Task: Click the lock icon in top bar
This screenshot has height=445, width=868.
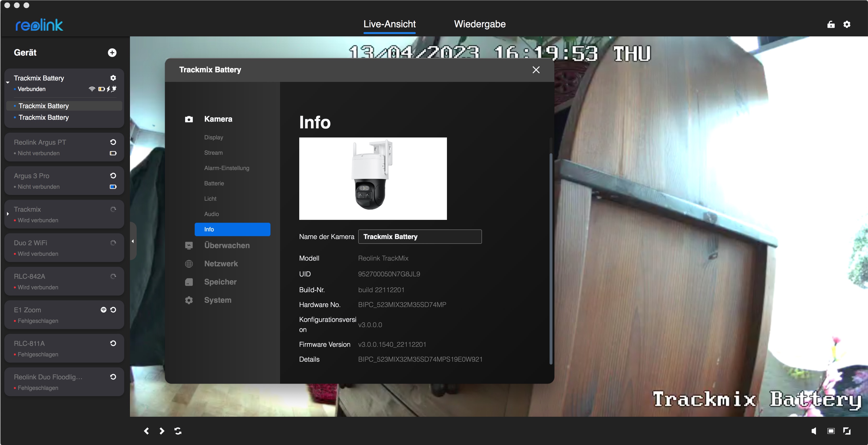Action: tap(831, 24)
